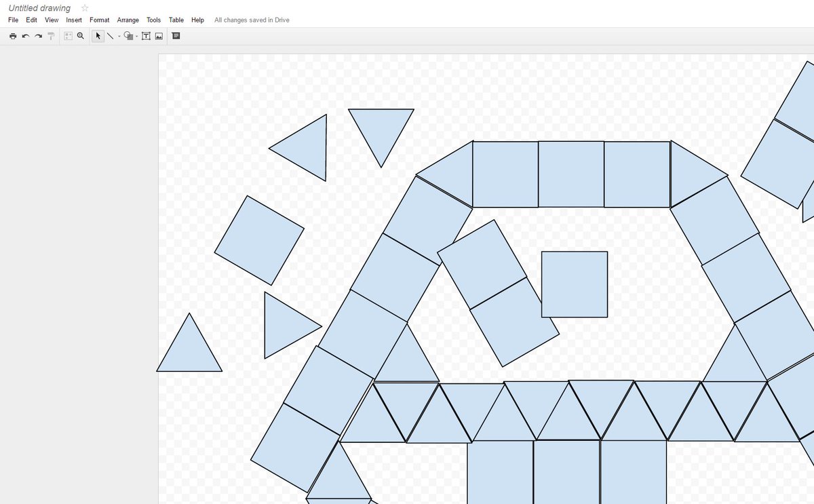Click the Zoom to fit icon
The image size is (814, 504).
click(68, 36)
